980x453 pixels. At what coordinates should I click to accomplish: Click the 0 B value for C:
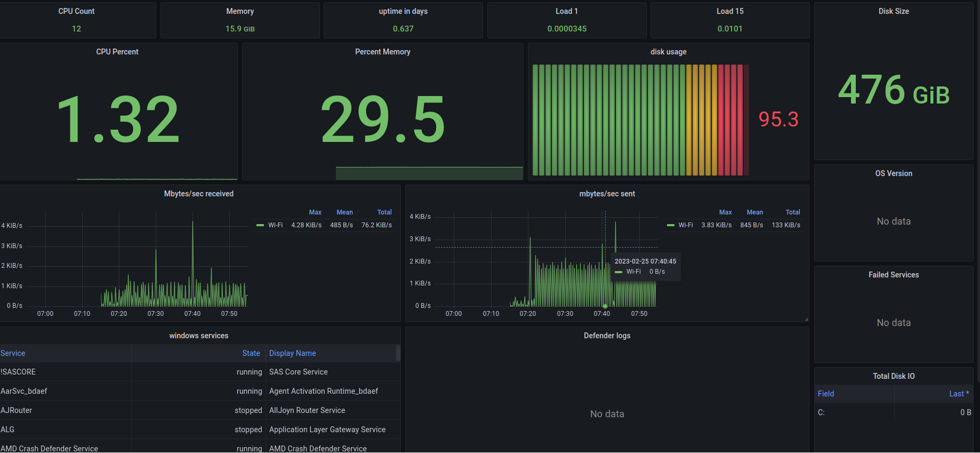click(x=966, y=412)
